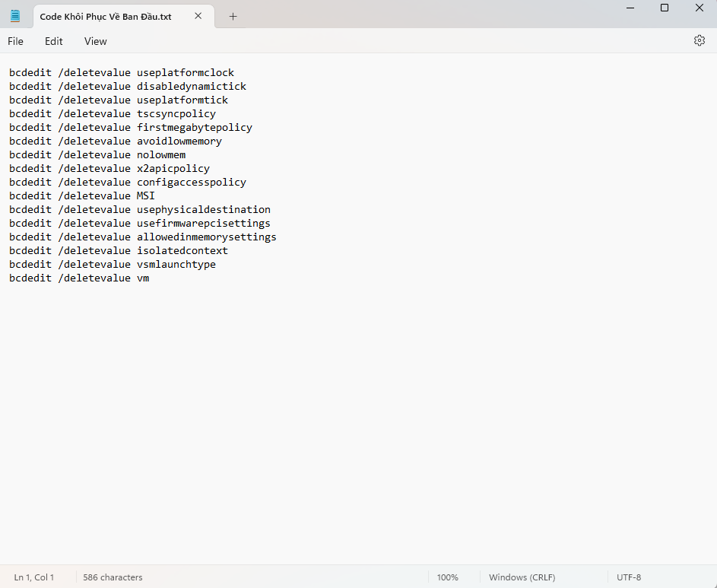Place cursor on the word useplatformclock
This screenshot has height=588, width=717.
pos(186,73)
